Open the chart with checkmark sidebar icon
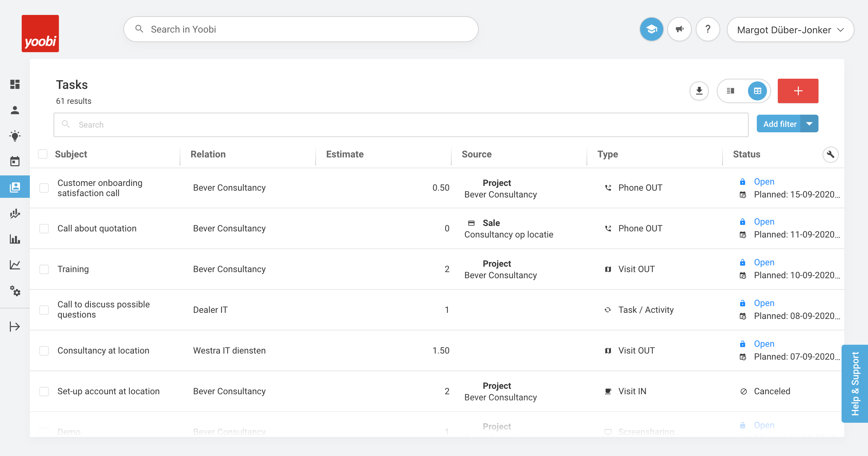The image size is (868, 456). pyautogui.click(x=15, y=213)
